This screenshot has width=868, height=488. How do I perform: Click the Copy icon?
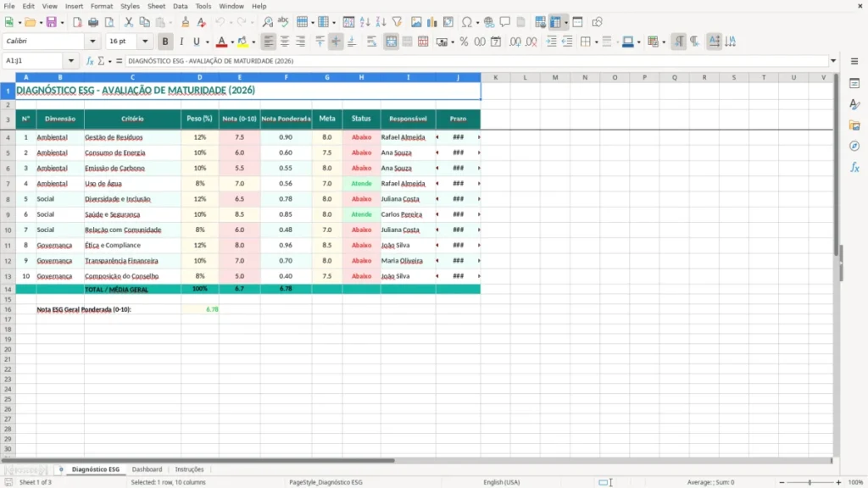(144, 22)
